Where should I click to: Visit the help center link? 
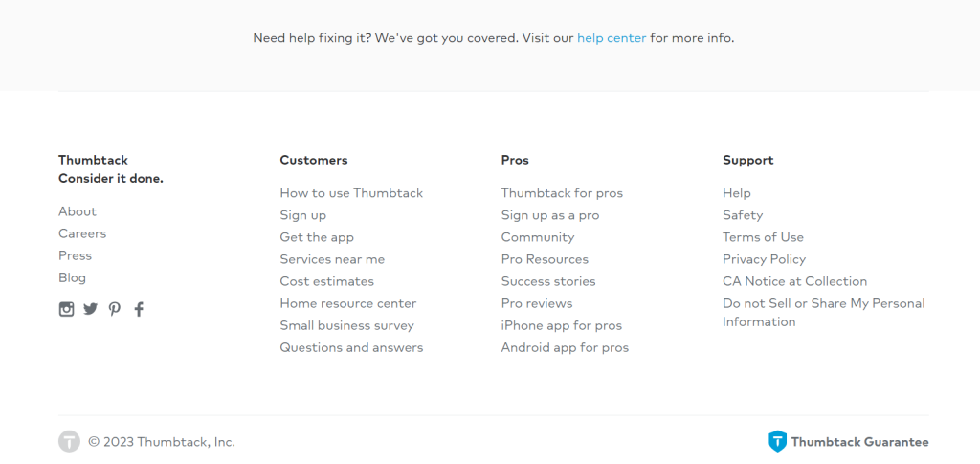(612, 38)
